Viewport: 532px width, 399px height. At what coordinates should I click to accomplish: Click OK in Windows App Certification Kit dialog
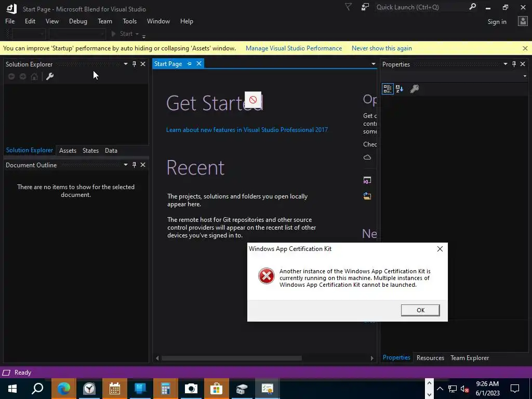pyautogui.click(x=420, y=310)
